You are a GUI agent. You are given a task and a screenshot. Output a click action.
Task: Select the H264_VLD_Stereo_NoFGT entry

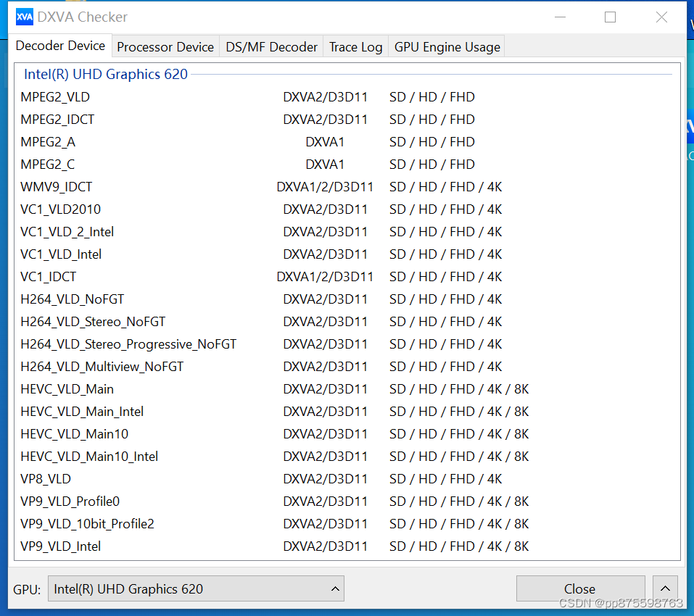347,322
